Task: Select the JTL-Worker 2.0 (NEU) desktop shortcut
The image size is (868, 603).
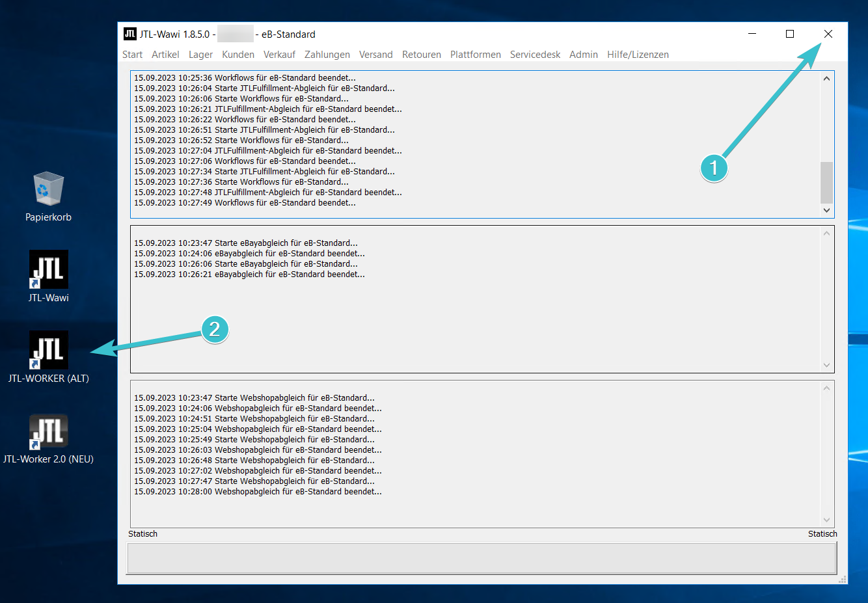Action: [x=49, y=438]
